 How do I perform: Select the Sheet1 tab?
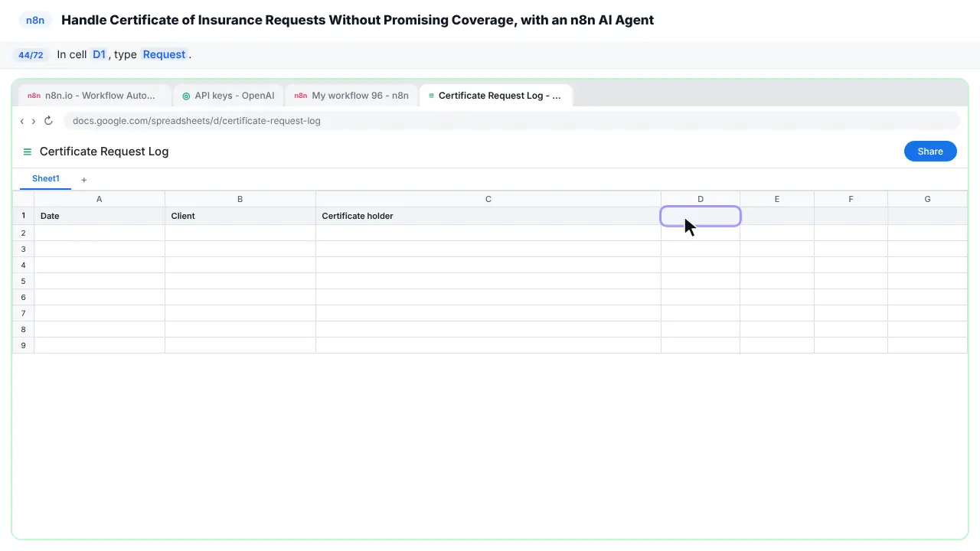pos(46,178)
